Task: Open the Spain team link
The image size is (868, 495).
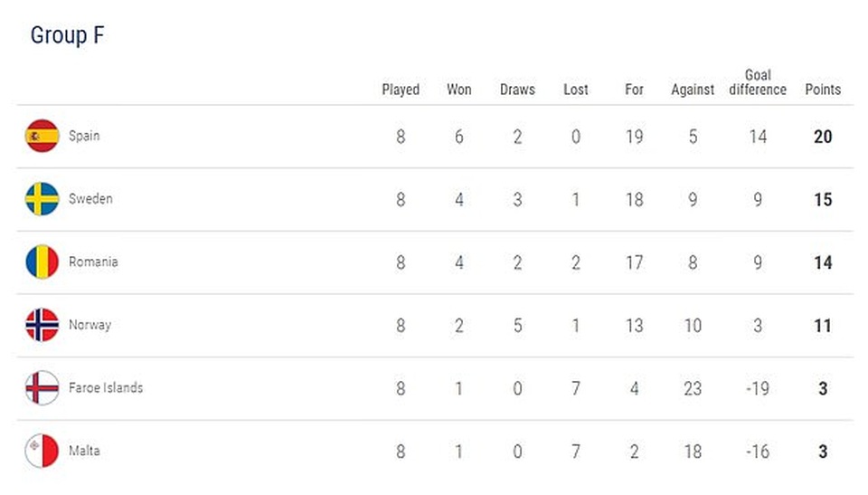Action: tap(84, 136)
